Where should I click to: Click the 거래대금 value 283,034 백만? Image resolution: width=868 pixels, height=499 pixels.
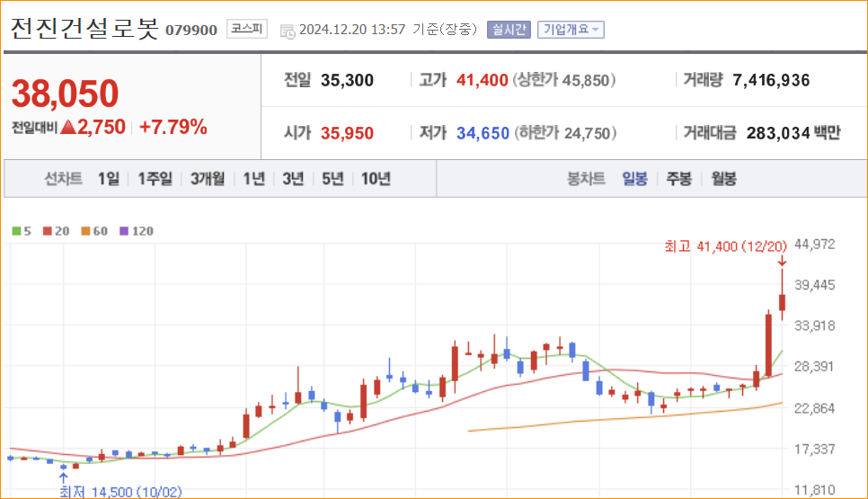point(793,133)
